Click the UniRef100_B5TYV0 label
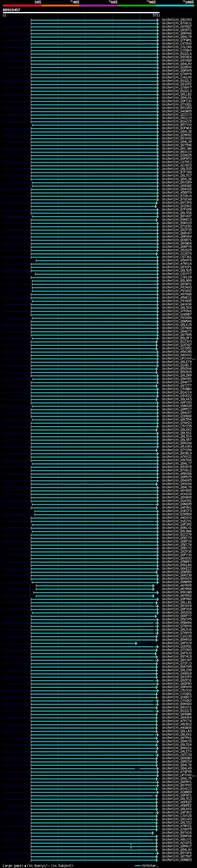 pyautogui.click(x=176, y=125)
